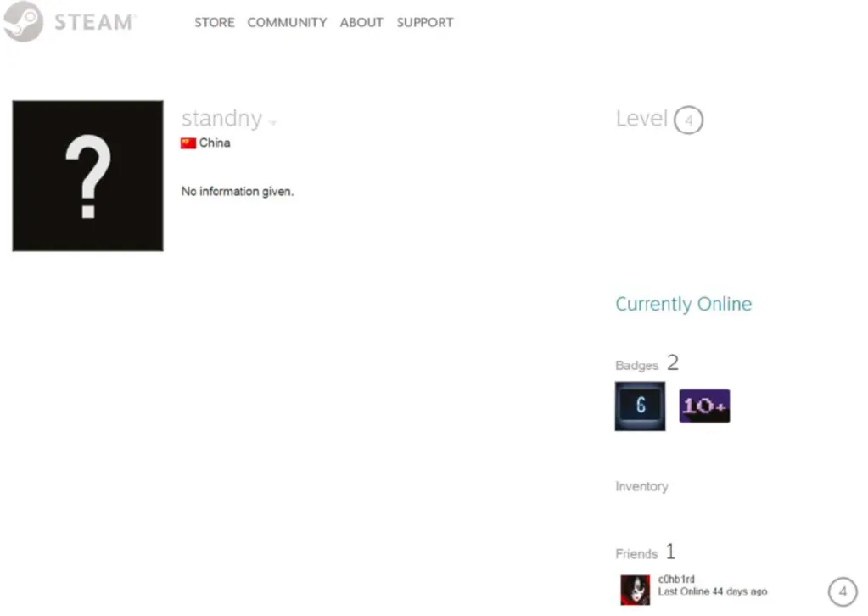This screenshot has height=616, width=868.
Task: Open the purple 10+ games badge
Action: [x=704, y=406]
